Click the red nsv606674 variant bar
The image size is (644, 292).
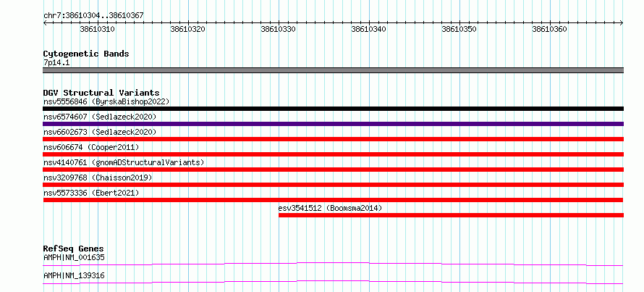333,154
